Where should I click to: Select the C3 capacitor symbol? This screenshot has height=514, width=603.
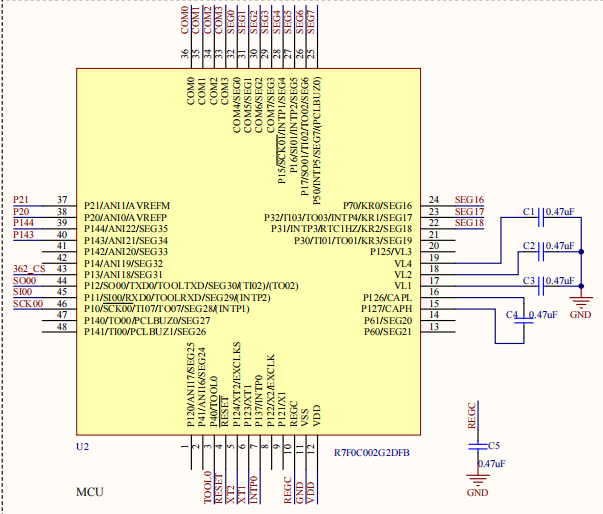541,286
